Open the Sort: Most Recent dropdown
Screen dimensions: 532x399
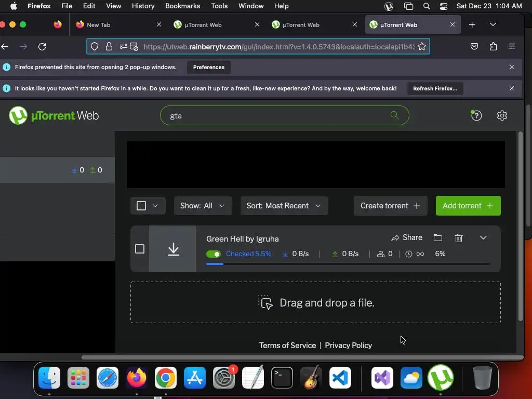(284, 206)
